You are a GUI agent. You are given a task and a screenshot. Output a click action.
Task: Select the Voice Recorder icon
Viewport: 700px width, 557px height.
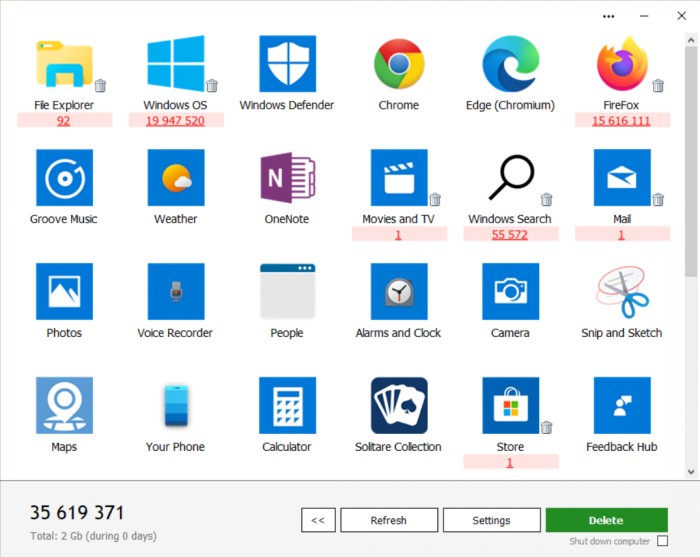[x=176, y=291]
